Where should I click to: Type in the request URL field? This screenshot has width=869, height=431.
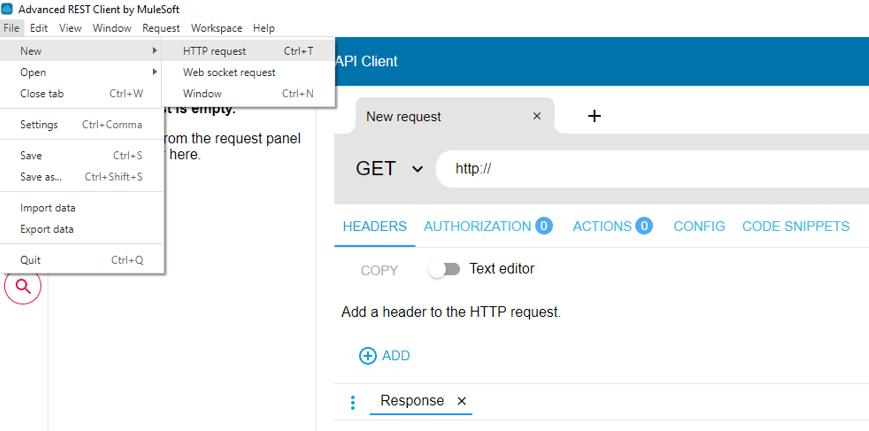coord(650,169)
